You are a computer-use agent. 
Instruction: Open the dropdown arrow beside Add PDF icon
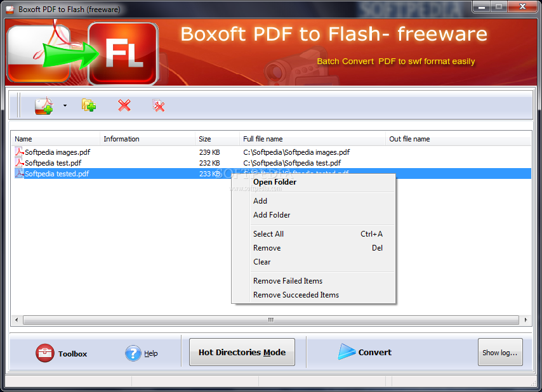pos(65,106)
